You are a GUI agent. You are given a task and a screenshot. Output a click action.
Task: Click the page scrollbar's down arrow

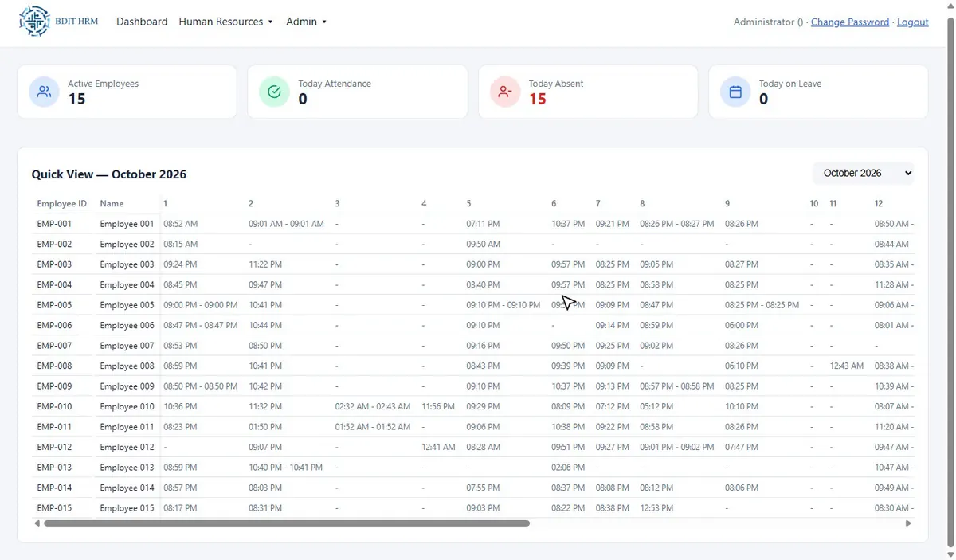point(949,554)
